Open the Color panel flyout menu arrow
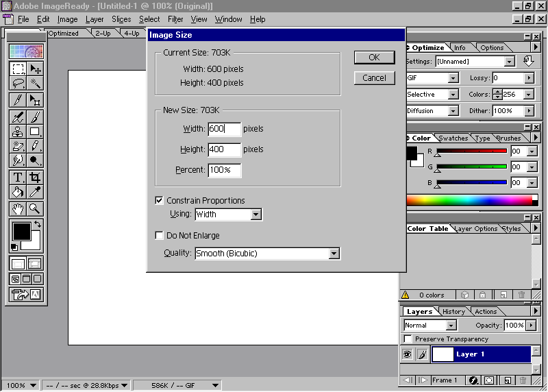This screenshot has width=548, height=392. click(536, 138)
